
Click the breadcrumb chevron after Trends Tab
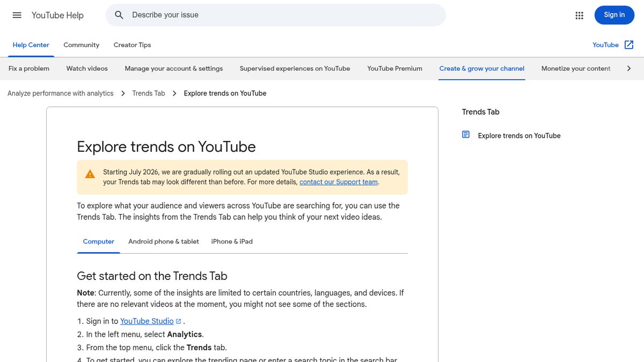point(174,93)
